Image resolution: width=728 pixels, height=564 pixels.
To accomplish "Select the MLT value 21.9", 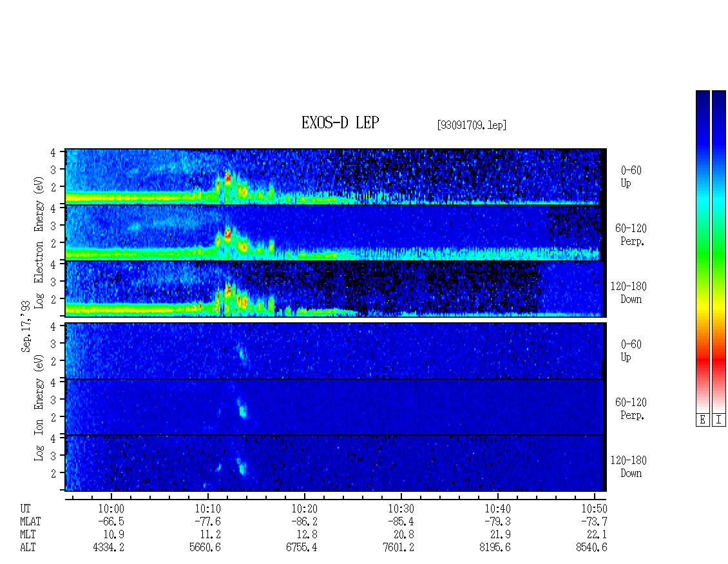I will [500, 535].
